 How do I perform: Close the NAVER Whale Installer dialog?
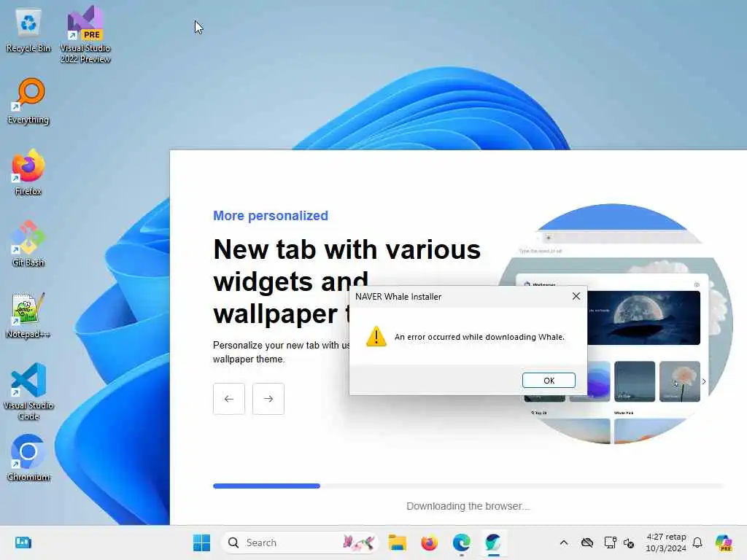pos(576,296)
